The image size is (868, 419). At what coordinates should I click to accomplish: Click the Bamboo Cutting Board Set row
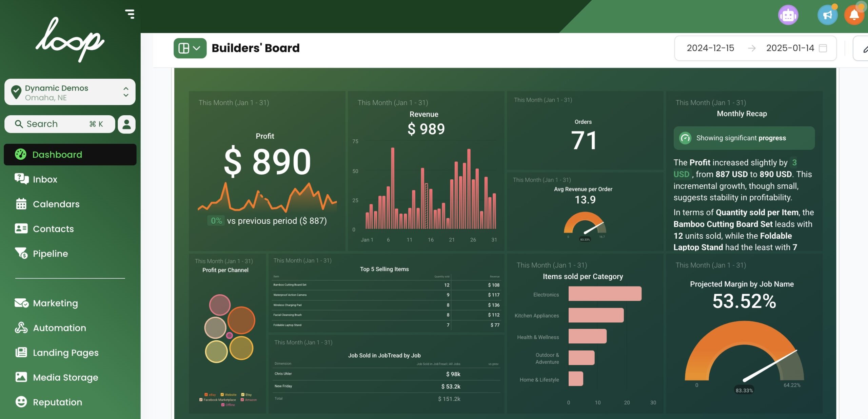(386, 285)
